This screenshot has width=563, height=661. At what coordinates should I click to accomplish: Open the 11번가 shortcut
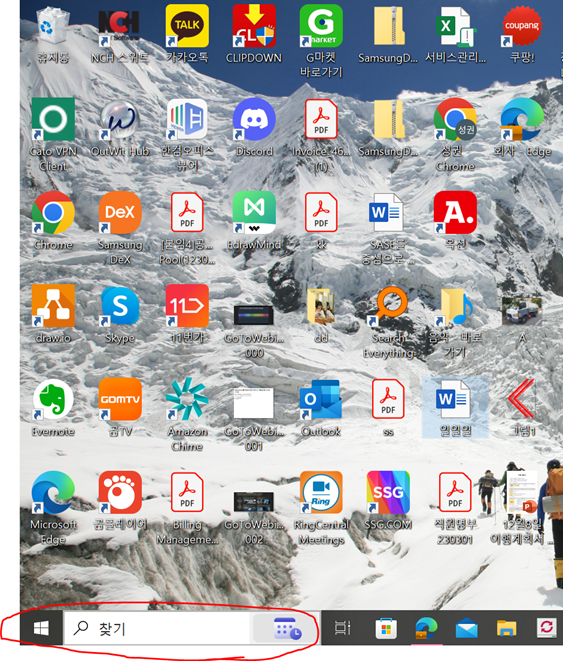pyautogui.click(x=187, y=306)
